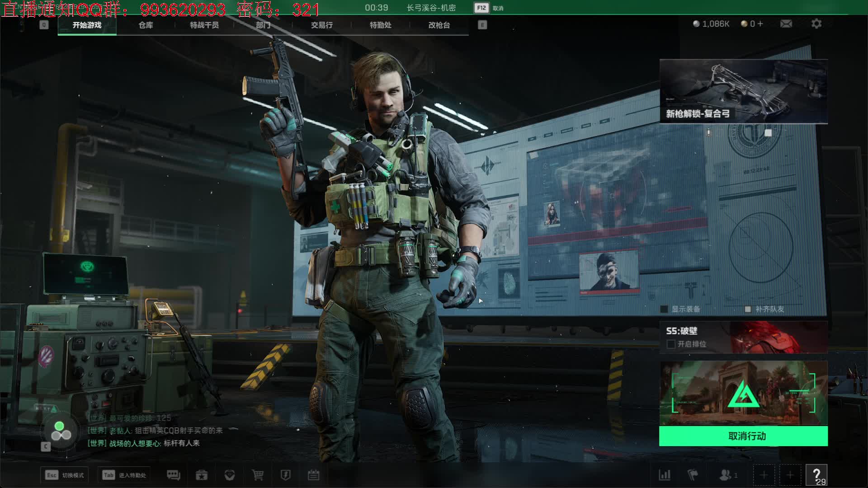Click the 长弓溪谷-机密 map name text

[431, 8]
